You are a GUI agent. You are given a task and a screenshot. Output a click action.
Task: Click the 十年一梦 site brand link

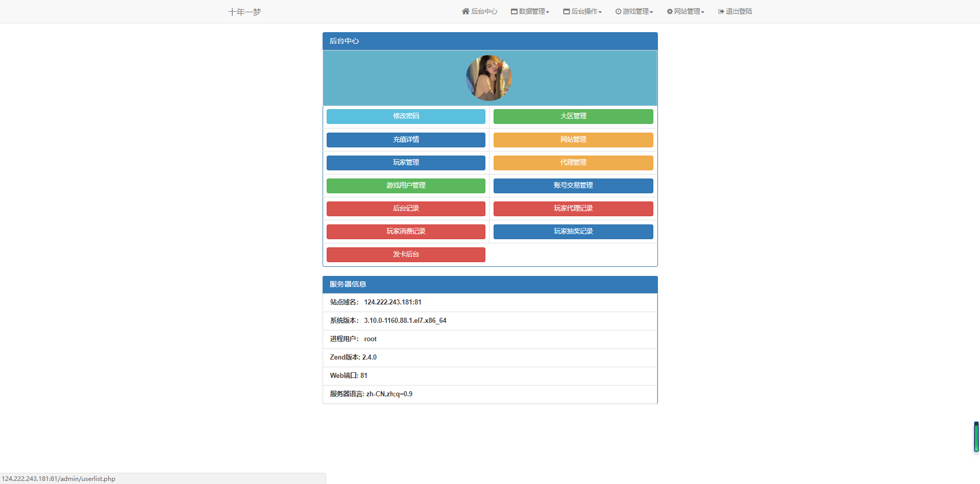pyautogui.click(x=244, y=12)
